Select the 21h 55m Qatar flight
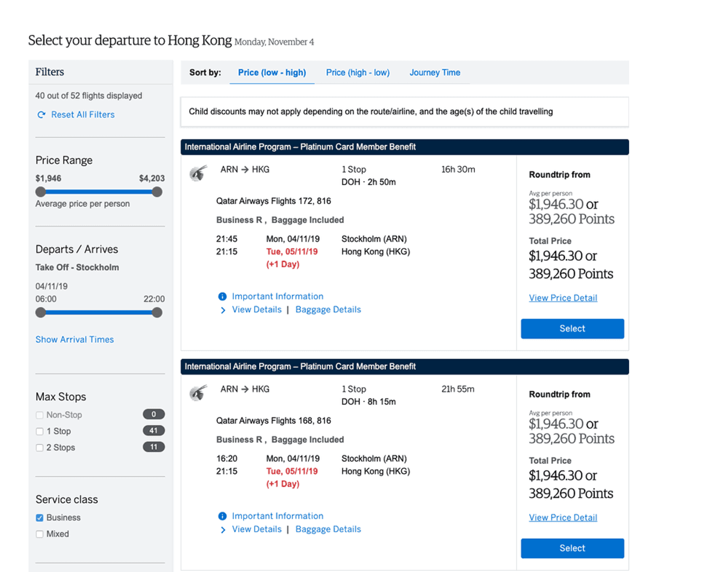Image resolution: width=728 pixels, height=572 pixels. pyautogui.click(x=572, y=548)
